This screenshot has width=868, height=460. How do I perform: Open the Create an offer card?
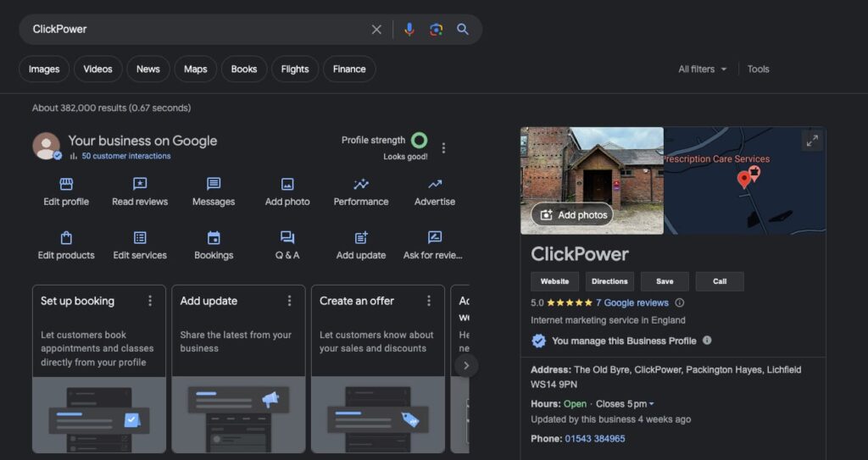(x=378, y=369)
